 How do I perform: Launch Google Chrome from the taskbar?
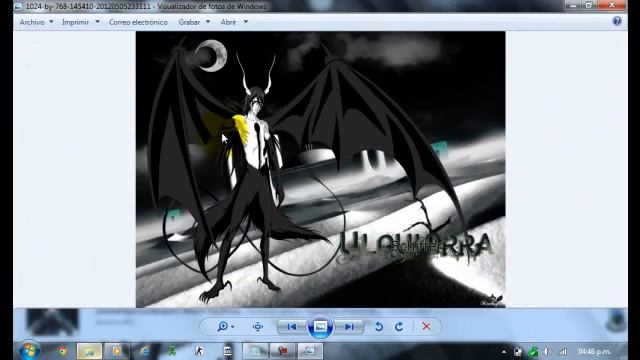[x=62, y=351]
